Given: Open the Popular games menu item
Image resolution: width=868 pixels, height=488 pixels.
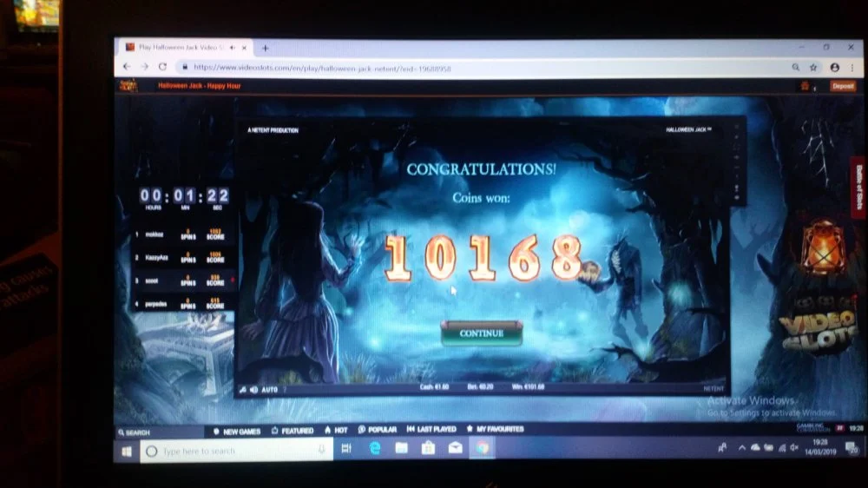Looking at the screenshot, I should point(378,429).
